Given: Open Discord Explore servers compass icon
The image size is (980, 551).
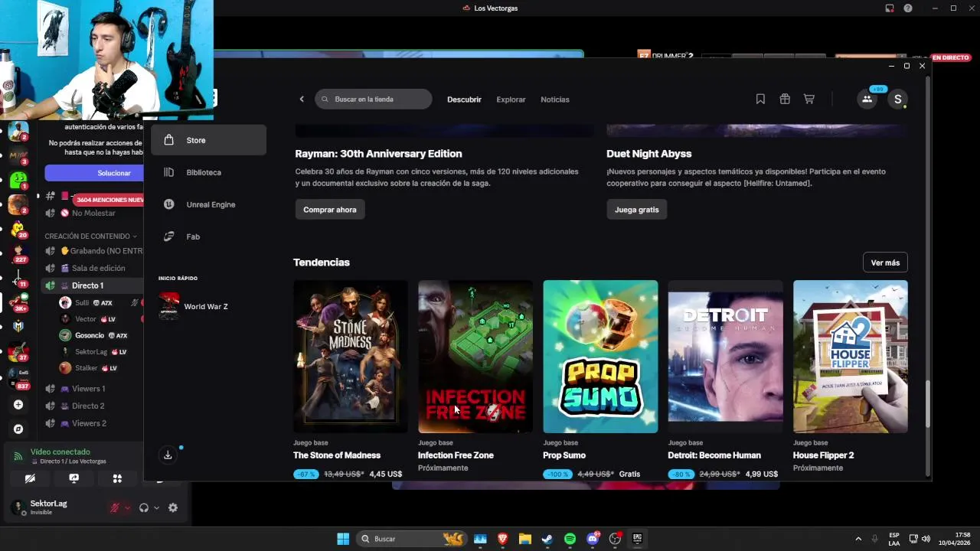Looking at the screenshot, I should pyautogui.click(x=18, y=429).
